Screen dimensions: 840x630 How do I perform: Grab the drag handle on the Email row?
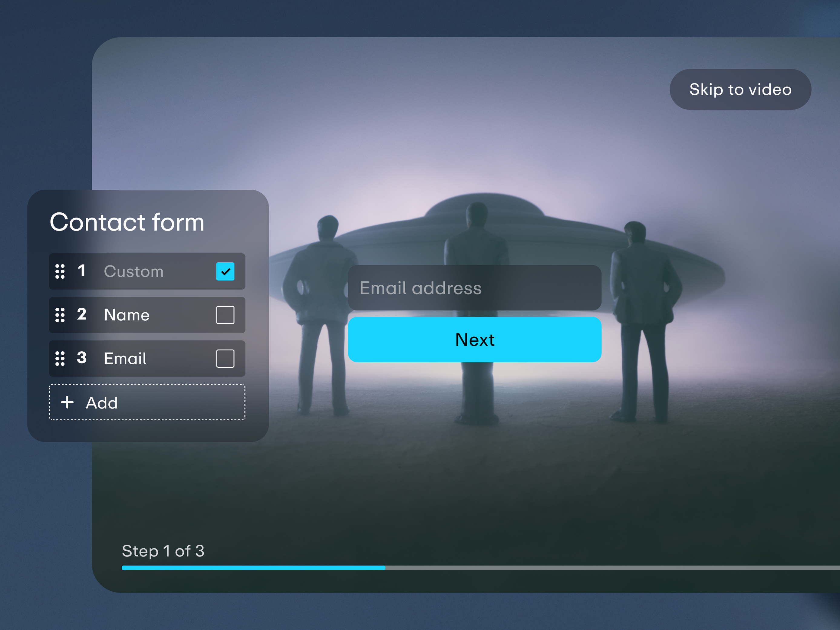click(60, 358)
